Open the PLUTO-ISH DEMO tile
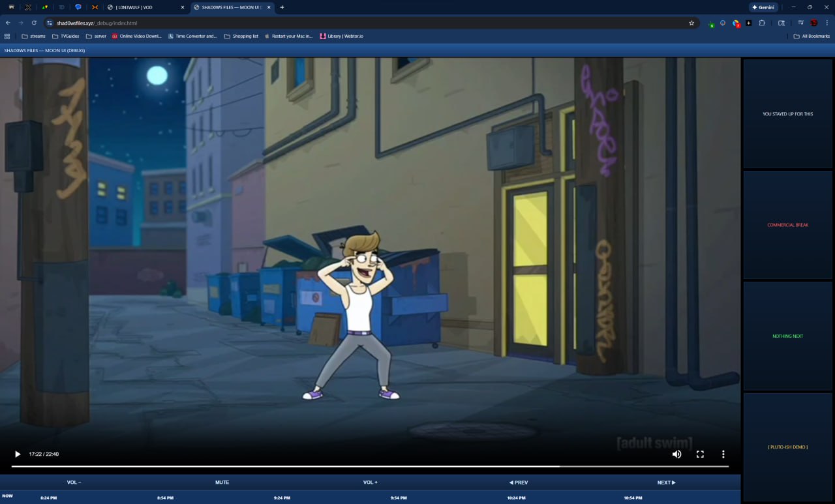The height and width of the screenshot is (504, 835). pyautogui.click(x=787, y=447)
